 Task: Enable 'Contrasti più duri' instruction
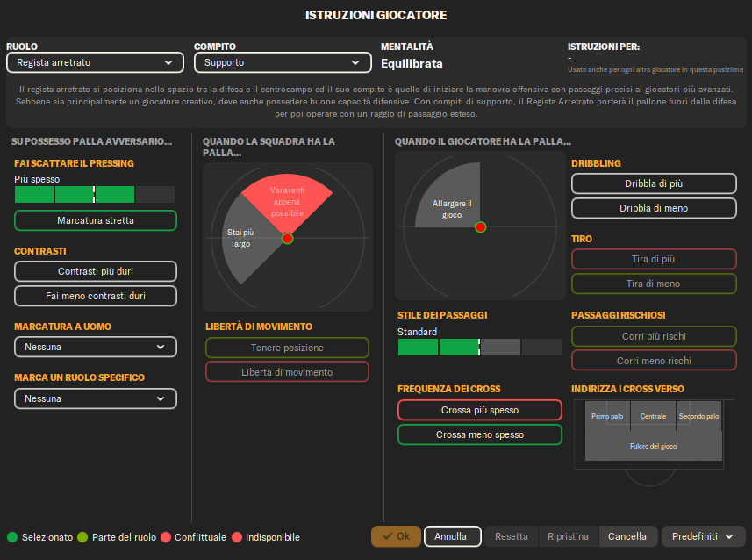[x=96, y=271]
